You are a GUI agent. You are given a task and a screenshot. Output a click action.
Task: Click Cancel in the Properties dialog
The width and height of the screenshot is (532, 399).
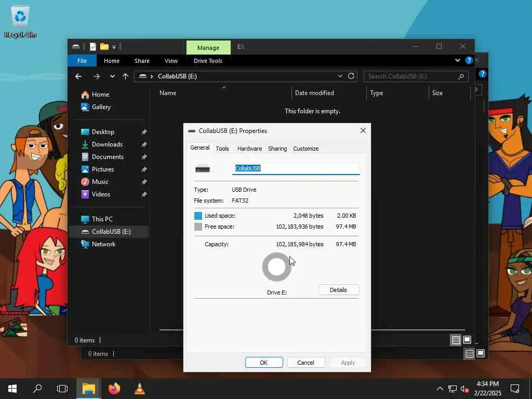[305, 362]
